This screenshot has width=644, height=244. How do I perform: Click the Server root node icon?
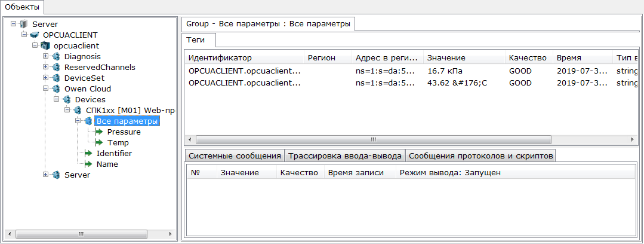pos(24,24)
